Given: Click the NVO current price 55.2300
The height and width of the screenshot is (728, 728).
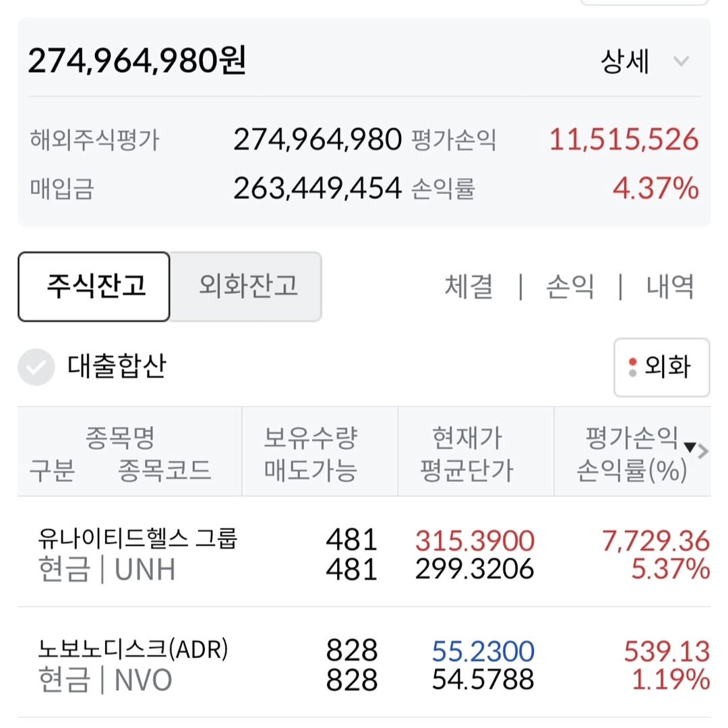Looking at the screenshot, I should point(483,651).
